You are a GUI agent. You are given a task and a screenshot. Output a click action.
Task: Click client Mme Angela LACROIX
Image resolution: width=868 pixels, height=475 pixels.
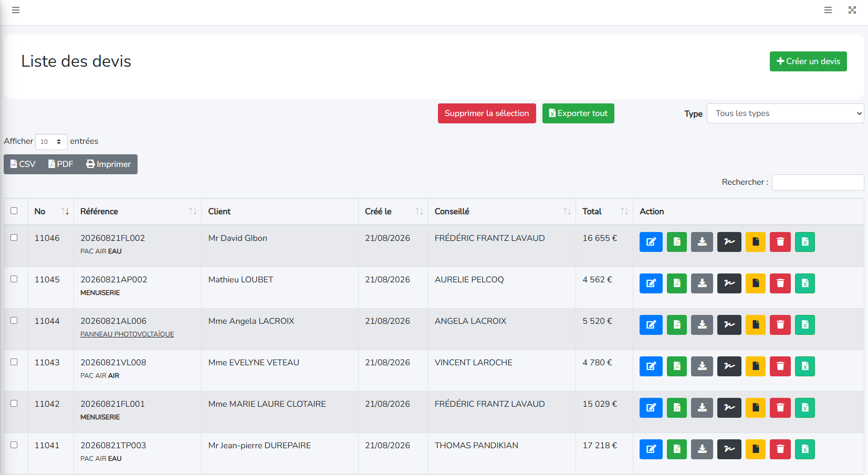pos(251,321)
